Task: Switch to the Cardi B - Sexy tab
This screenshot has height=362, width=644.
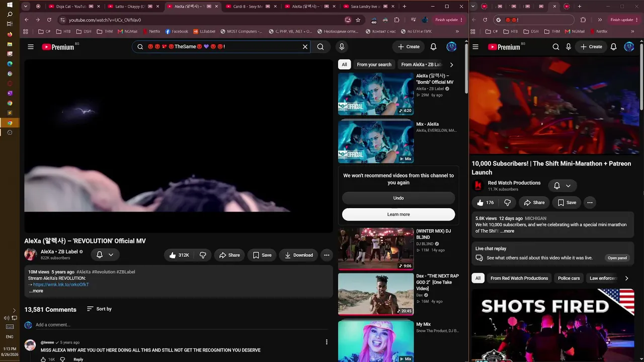Action: [x=252, y=7]
